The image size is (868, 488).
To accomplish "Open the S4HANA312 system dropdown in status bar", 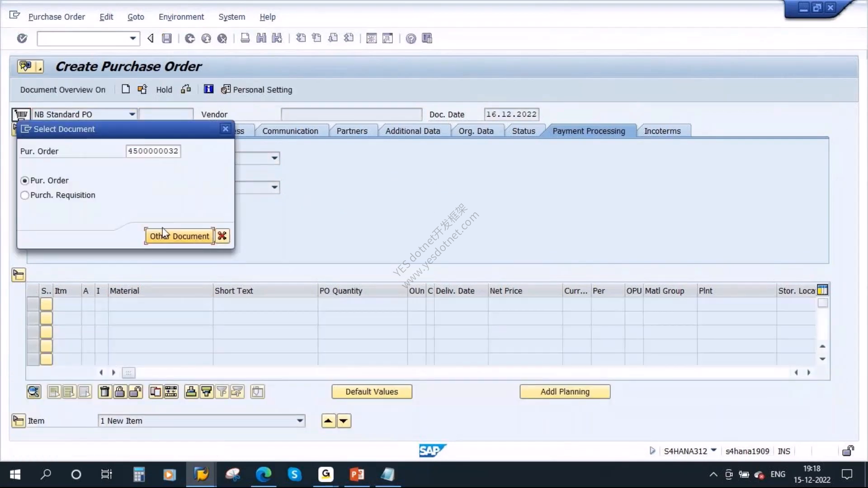I will [x=714, y=450].
